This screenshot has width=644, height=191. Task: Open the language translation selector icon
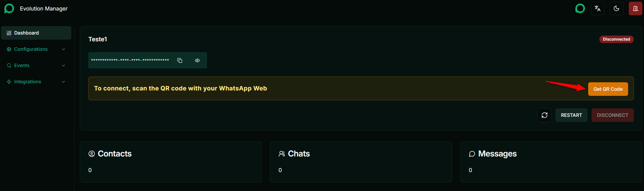click(x=597, y=8)
